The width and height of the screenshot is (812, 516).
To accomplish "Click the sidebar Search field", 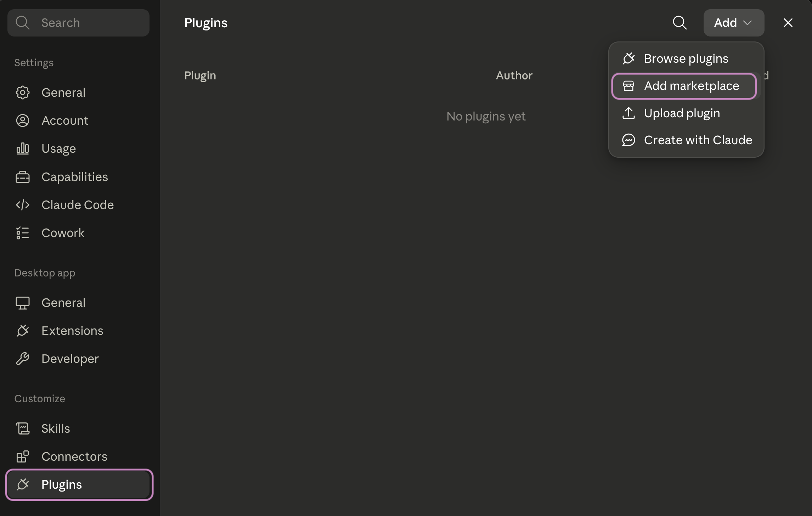I will pyautogui.click(x=78, y=23).
